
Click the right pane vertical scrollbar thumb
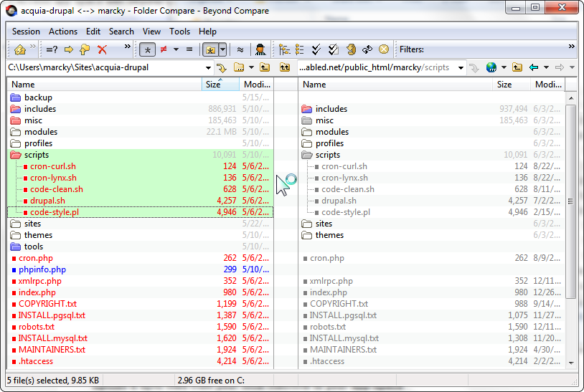pyautogui.click(x=570, y=201)
